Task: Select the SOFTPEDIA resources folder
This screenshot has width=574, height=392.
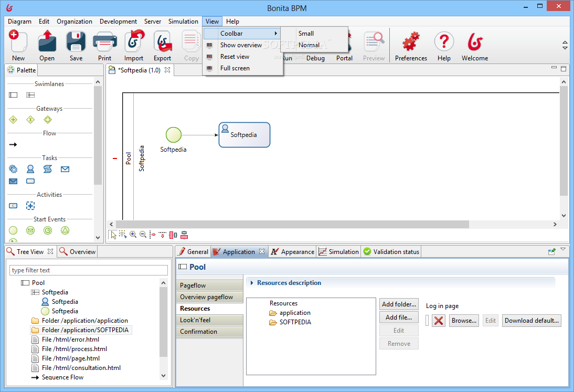Action: click(x=290, y=322)
